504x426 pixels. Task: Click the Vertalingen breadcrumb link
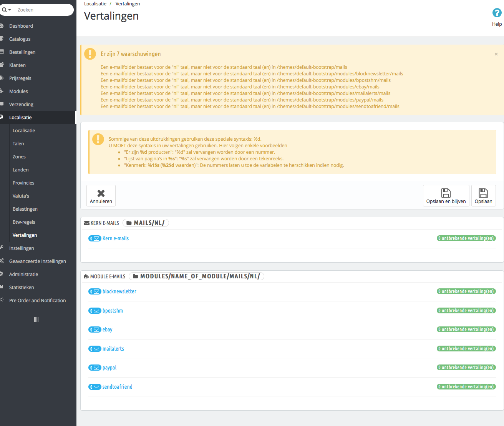pyautogui.click(x=128, y=4)
